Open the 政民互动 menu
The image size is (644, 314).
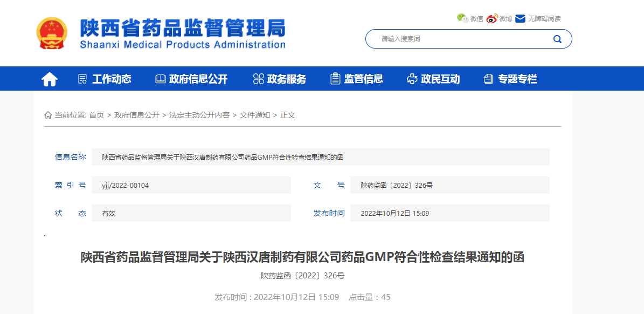440,79
